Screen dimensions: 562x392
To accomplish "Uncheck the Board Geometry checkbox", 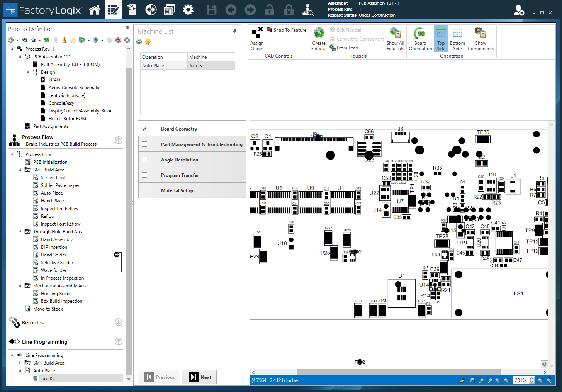I will coord(144,129).
